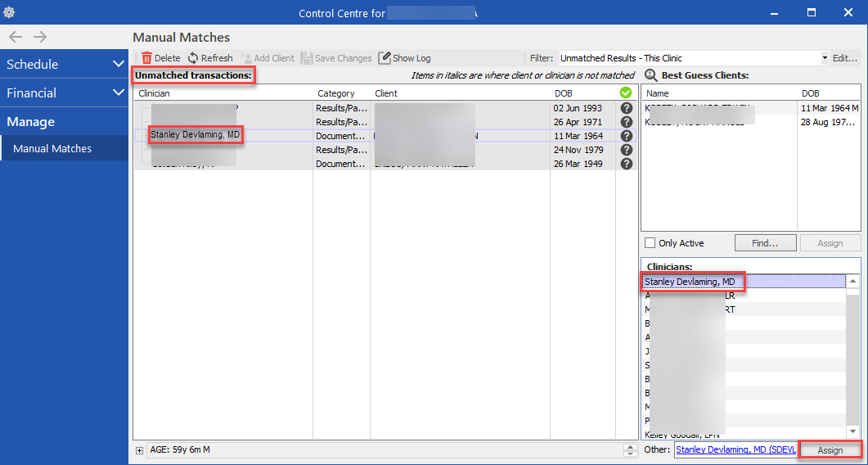
Task: Open the Show Log tool
Action: coord(404,58)
